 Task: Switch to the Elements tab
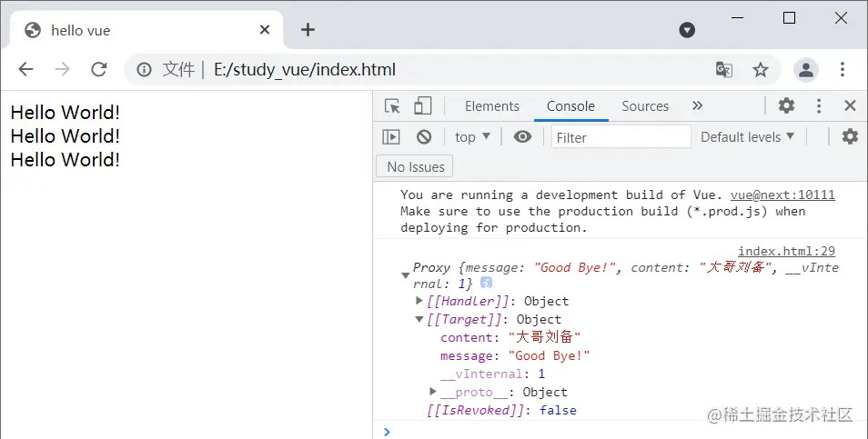pos(491,106)
